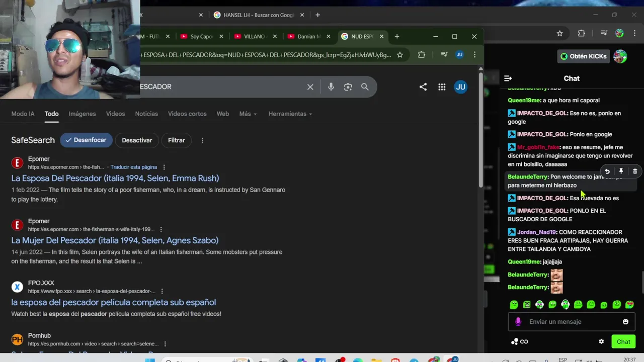This screenshot has height=362, width=644.
Task: Expand the Herramientas dropdown
Action: [290, 114]
